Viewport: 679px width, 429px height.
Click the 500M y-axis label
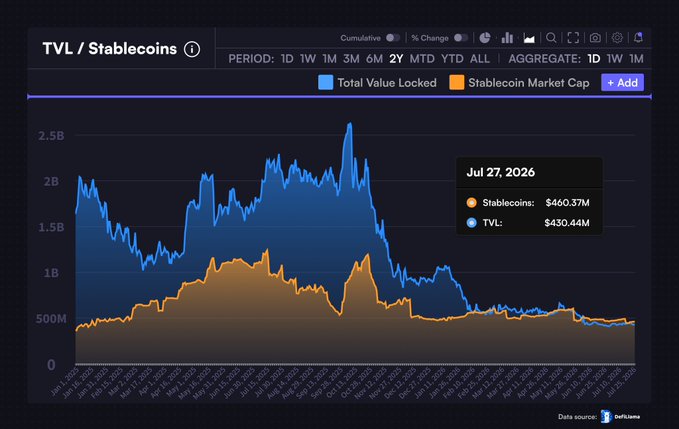51,319
